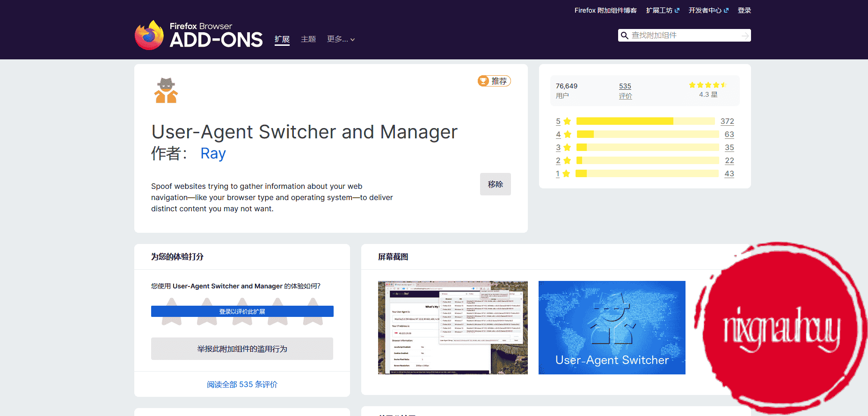
Task: Click the User-Agent Switcher extension icon
Action: (166, 90)
